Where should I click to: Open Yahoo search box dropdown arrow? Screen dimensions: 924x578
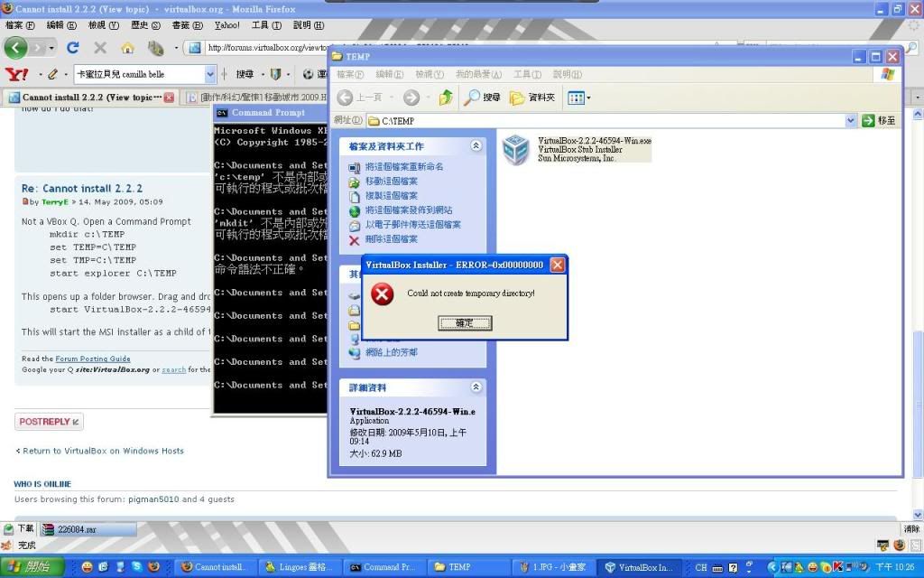point(210,74)
